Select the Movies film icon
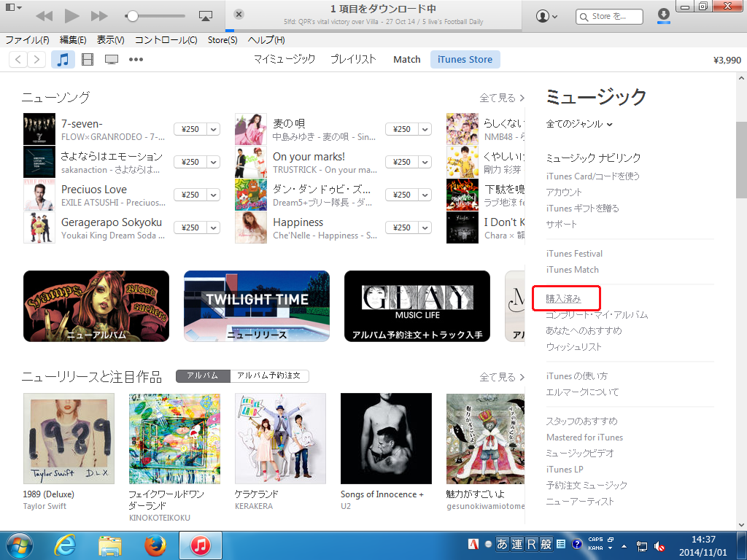The image size is (747, 560). click(88, 60)
